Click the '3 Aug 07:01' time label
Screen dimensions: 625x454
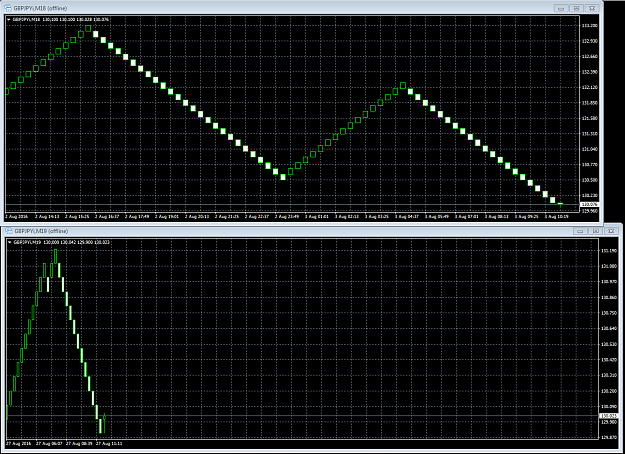tap(467, 217)
